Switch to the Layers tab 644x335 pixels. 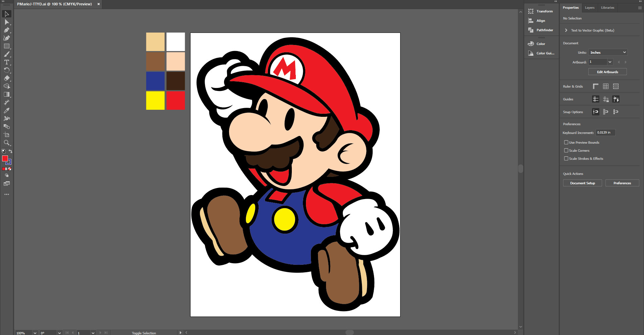[589, 7]
